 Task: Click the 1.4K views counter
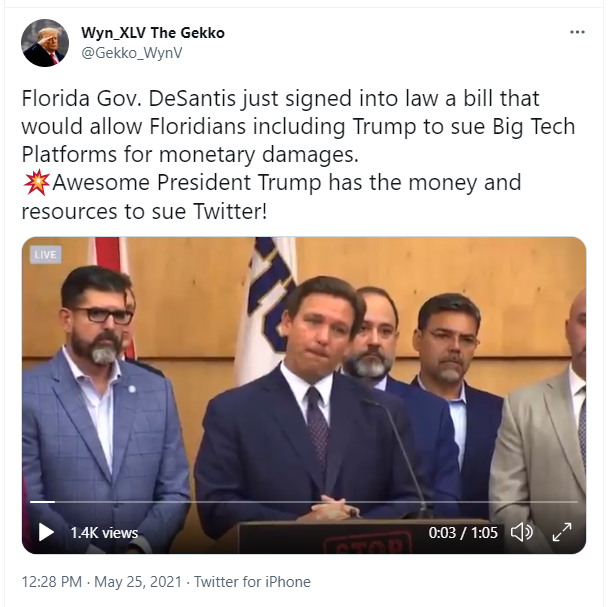point(104,533)
